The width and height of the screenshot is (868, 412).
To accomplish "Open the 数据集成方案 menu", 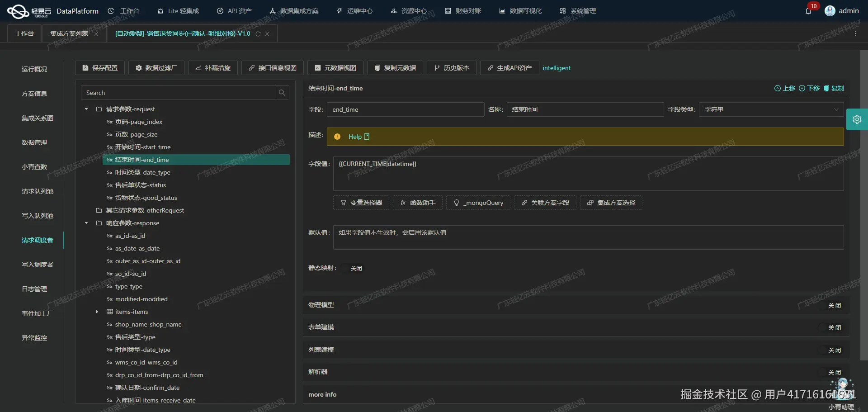I will coord(294,11).
